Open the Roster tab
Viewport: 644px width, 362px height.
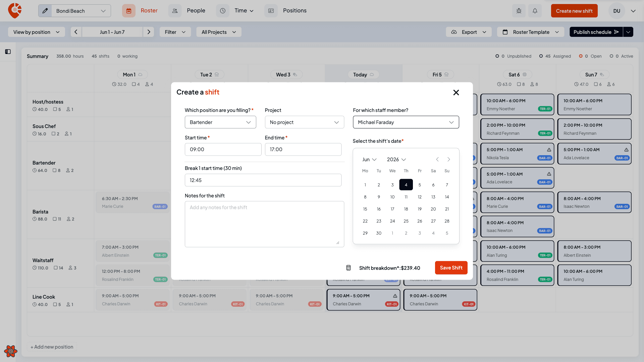pyautogui.click(x=149, y=11)
